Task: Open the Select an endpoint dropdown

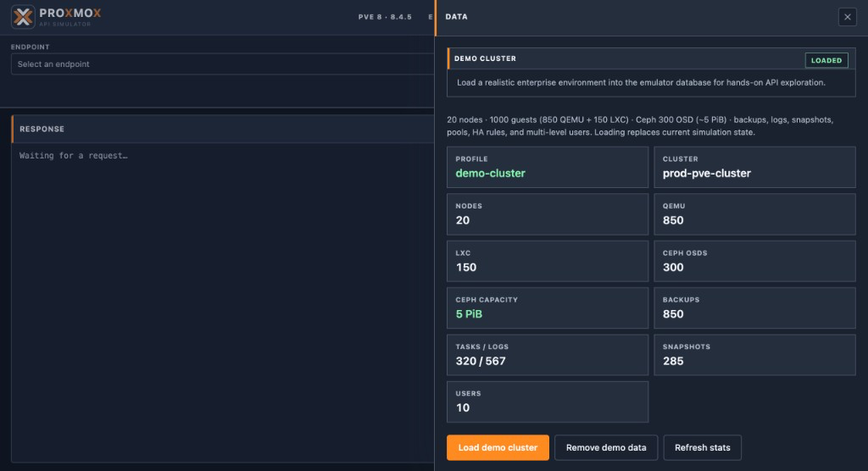Action: click(x=223, y=64)
